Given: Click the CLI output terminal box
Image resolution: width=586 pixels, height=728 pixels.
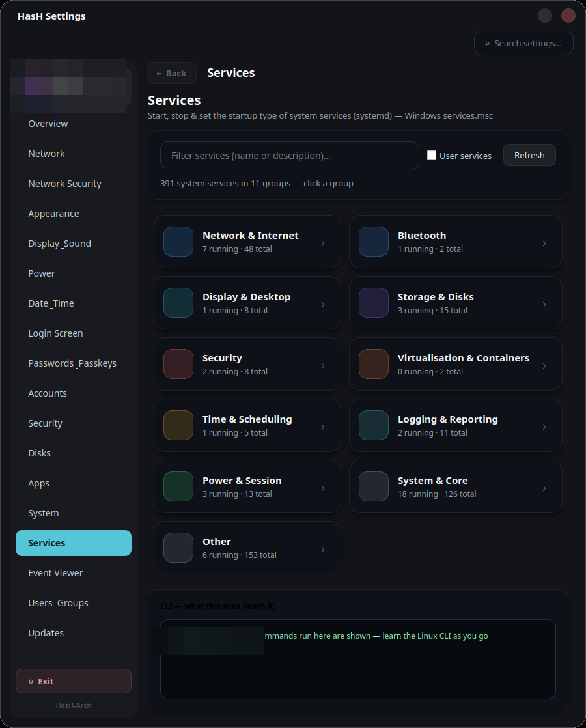Looking at the screenshot, I should click(357, 659).
